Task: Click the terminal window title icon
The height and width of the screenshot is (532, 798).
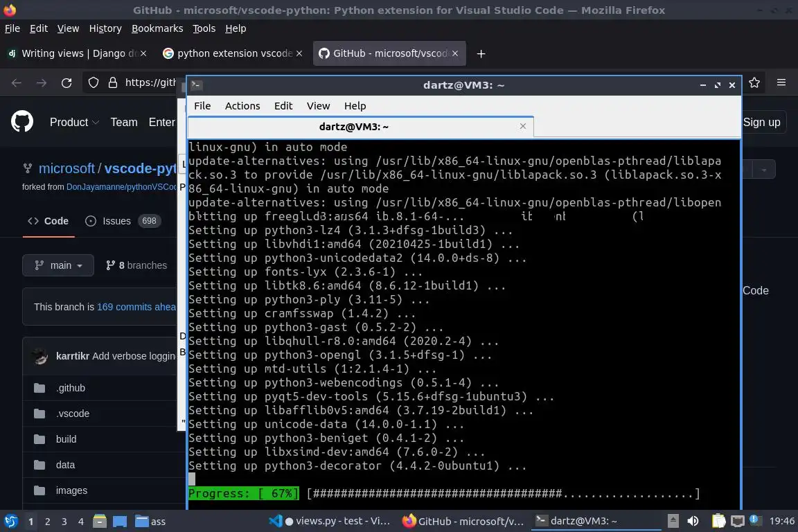Action: [197, 85]
